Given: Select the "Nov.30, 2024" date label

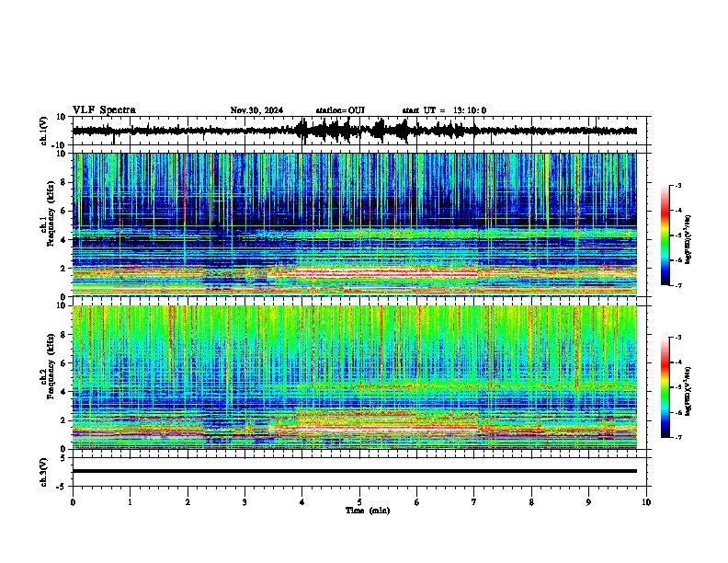Looking at the screenshot, I should point(256,110).
